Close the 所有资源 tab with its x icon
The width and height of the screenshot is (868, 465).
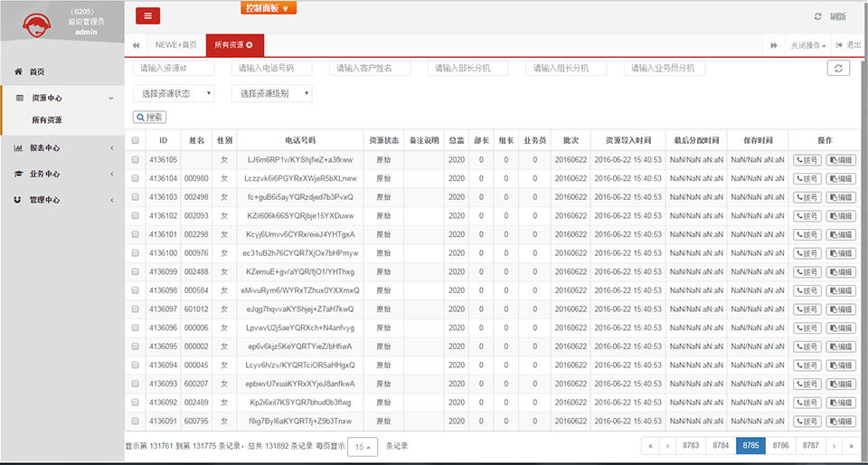[250, 45]
